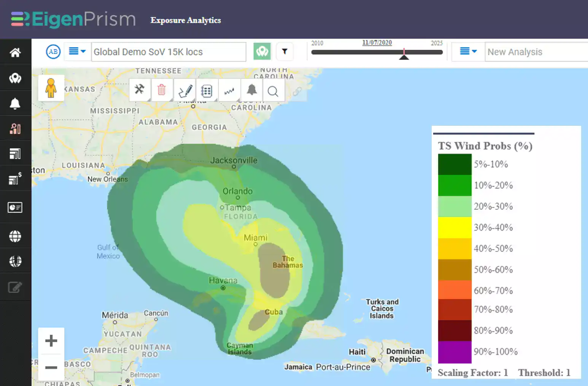Click the New Analysis input field
This screenshot has height=386, width=588.
coord(536,52)
